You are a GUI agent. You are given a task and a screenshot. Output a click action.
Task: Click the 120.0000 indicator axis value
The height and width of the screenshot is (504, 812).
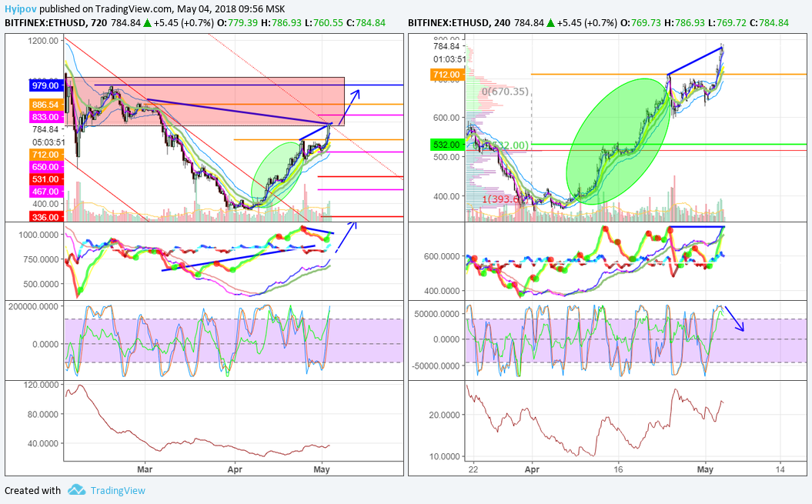click(x=41, y=384)
